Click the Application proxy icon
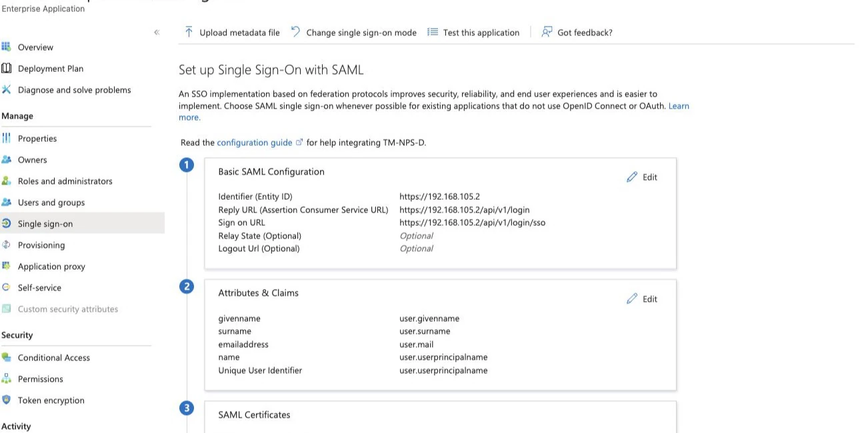Image resolution: width=868 pixels, height=433 pixels. (x=6, y=266)
